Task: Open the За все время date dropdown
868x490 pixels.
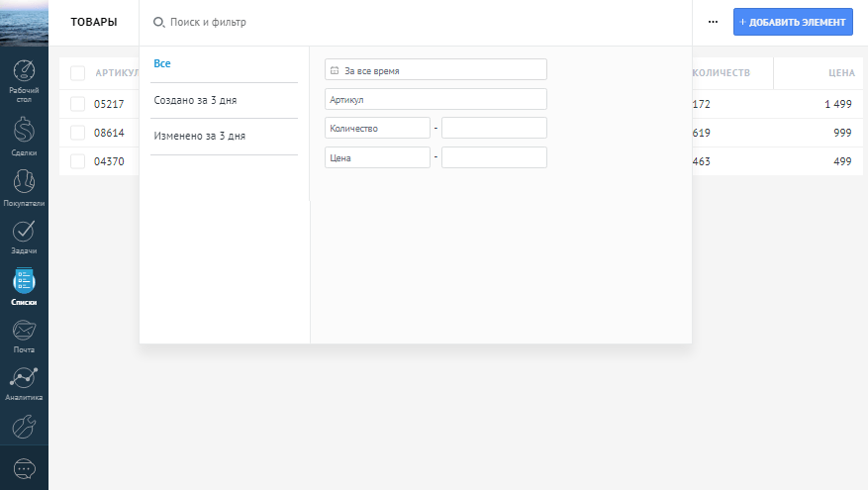Action: pos(435,70)
